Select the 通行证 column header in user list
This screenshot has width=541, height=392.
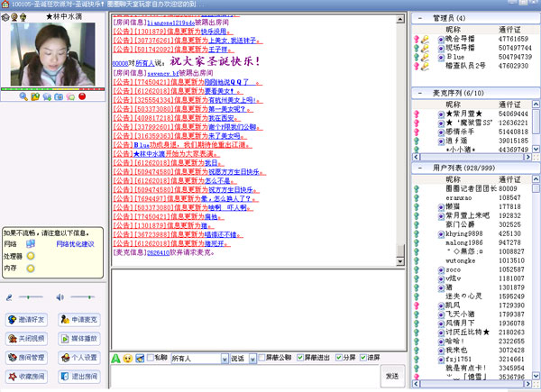pyautogui.click(x=486, y=179)
